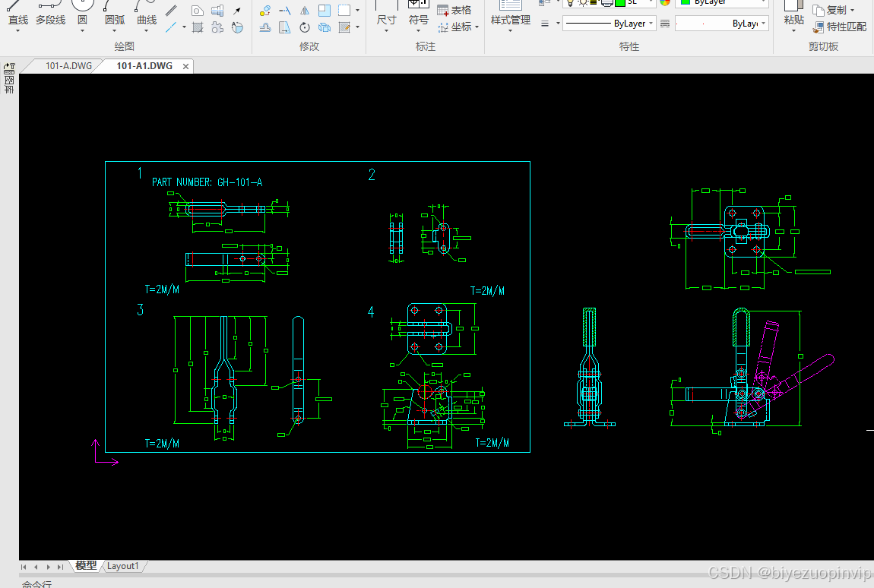This screenshot has height=588, width=874.
Task: Open the 符号 (Symbol) dropdown arrow
Action: tap(419, 31)
